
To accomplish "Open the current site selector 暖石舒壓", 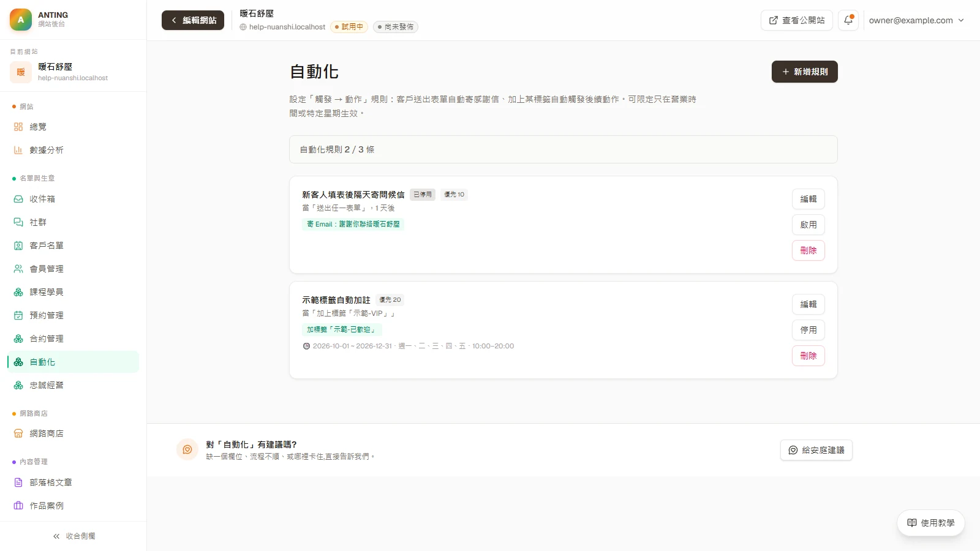I will click(73, 72).
